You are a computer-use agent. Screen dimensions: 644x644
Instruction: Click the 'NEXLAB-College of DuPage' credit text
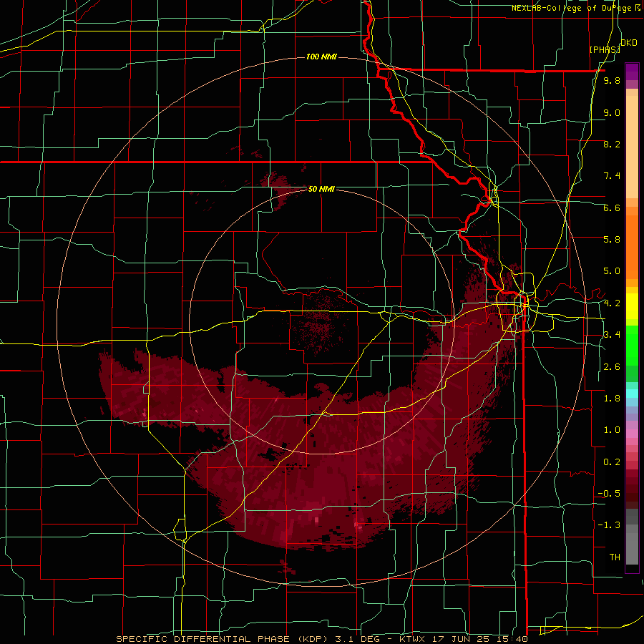[x=572, y=8]
